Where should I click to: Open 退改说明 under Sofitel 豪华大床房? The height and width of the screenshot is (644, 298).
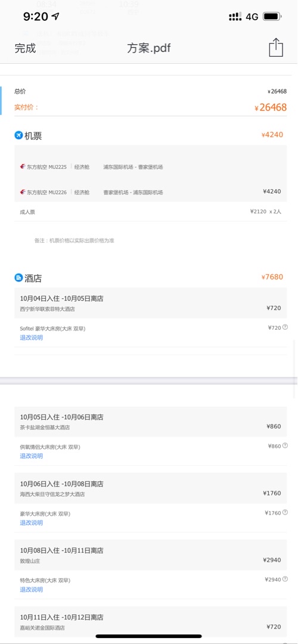[x=31, y=338]
